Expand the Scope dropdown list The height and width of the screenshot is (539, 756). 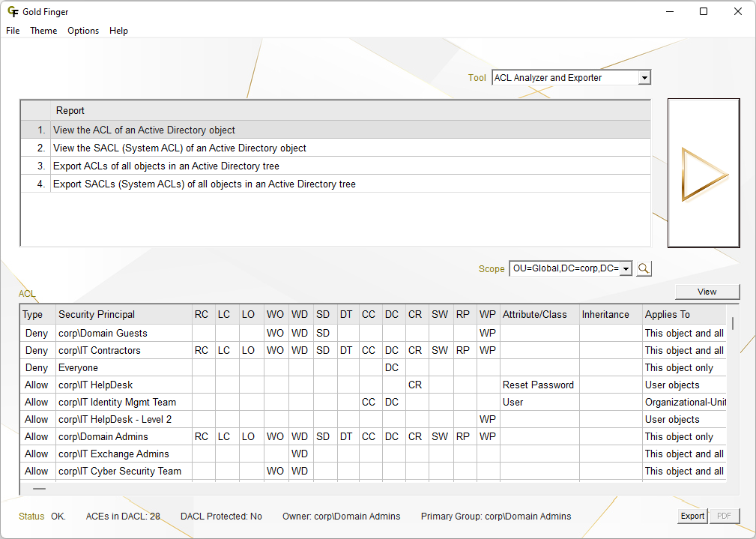click(x=626, y=268)
